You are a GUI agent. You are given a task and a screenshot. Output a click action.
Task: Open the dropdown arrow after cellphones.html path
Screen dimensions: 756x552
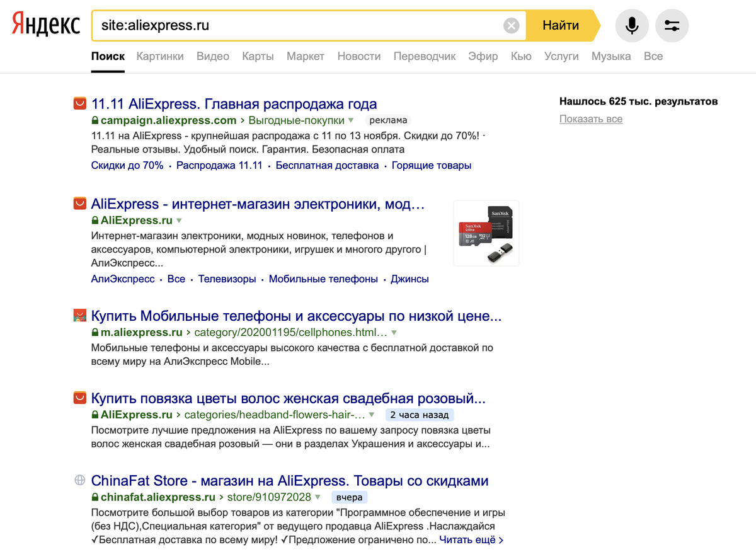pyautogui.click(x=394, y=332)
